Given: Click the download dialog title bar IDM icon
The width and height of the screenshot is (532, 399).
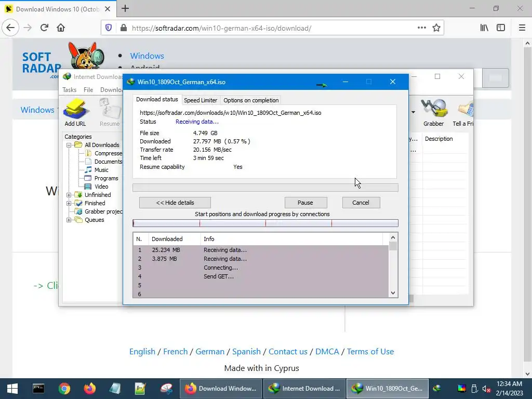Looking at the screenshot, I should click(130, 82).
